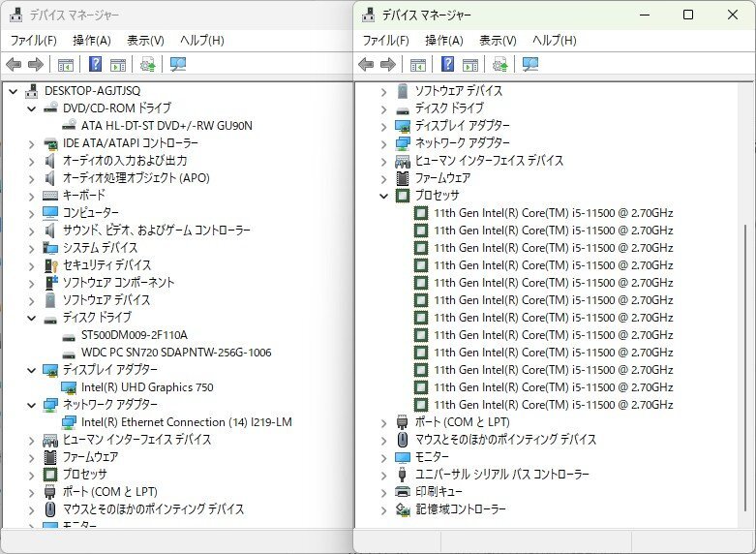Screen dimensions: 756x554
Task: Expand the プロセッサ node in left window
Action: pos(31,475)
